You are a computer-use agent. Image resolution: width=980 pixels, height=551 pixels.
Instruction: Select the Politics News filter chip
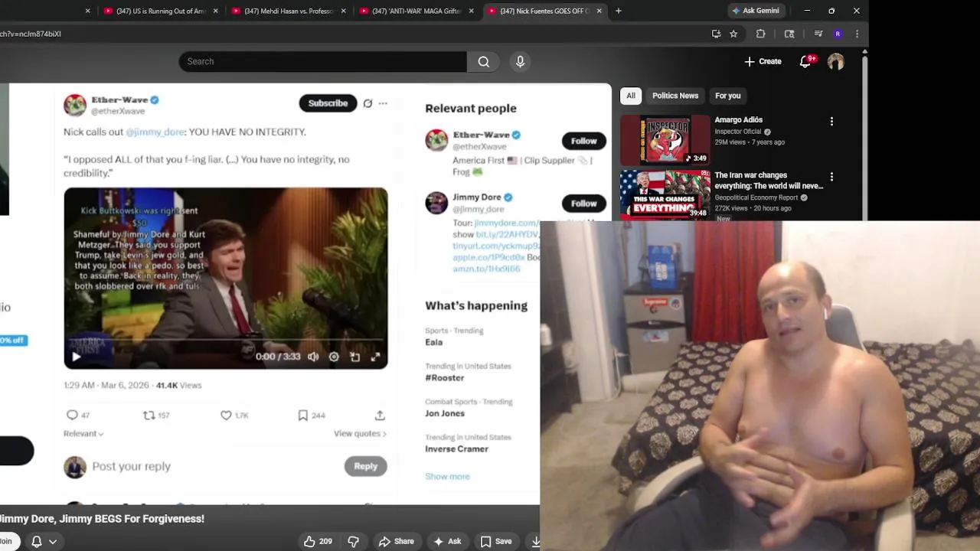[675, 96]
